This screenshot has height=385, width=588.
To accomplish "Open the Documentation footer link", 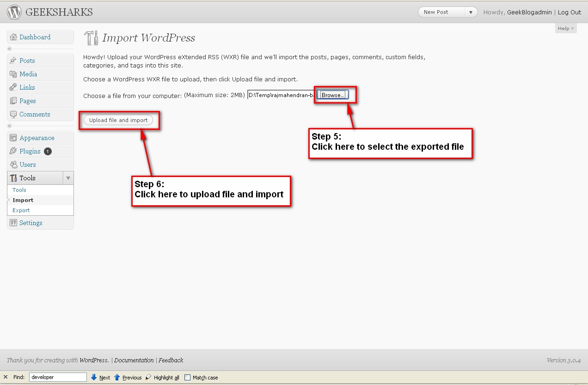I will coord(134,360).
